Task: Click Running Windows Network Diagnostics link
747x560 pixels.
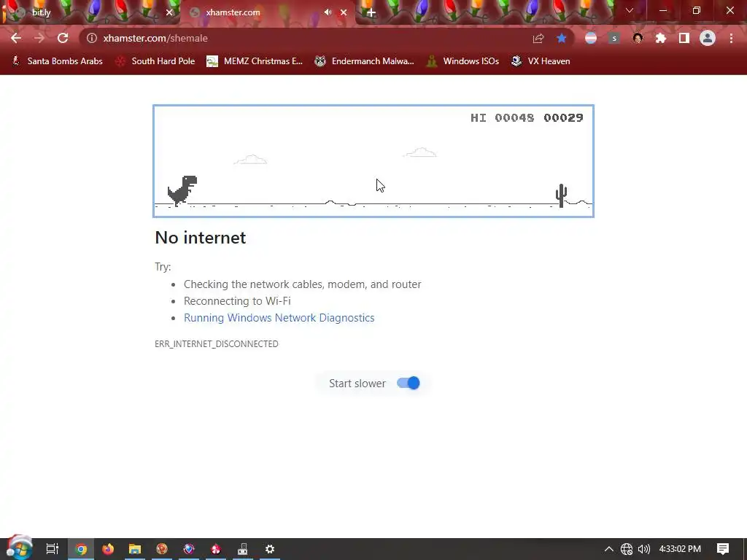Action: pyautogui.click(x=279, y=318)
